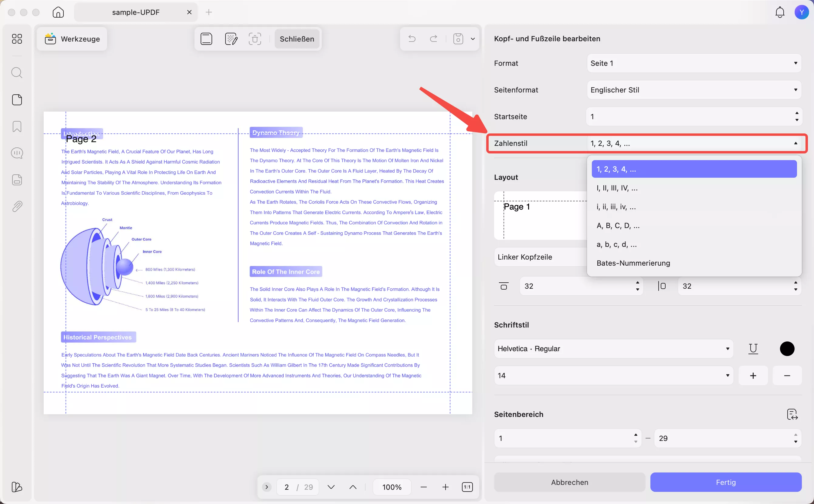The image size is (814, 504).
Task: Open the comments panel in the sidebar
Action: 17,153
